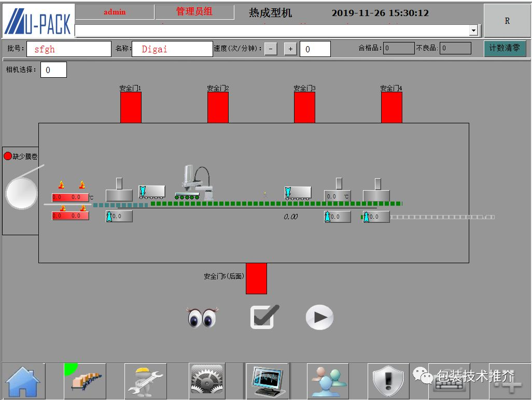Viewport: 532px width, 400px height.
Task: Open the user accounts icon
Action: click(x=328, y=381)
